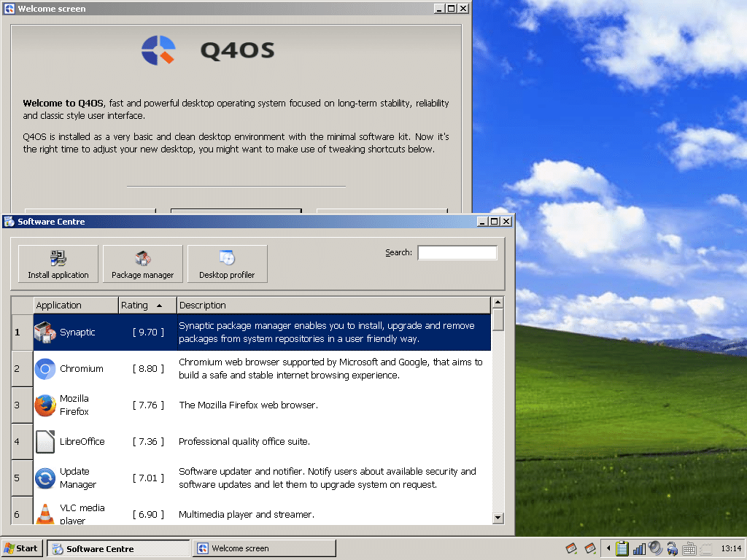Select the VLC media player cone icon
The height and width of the screenshot is (560, 747).
click(x=45, y=514)
